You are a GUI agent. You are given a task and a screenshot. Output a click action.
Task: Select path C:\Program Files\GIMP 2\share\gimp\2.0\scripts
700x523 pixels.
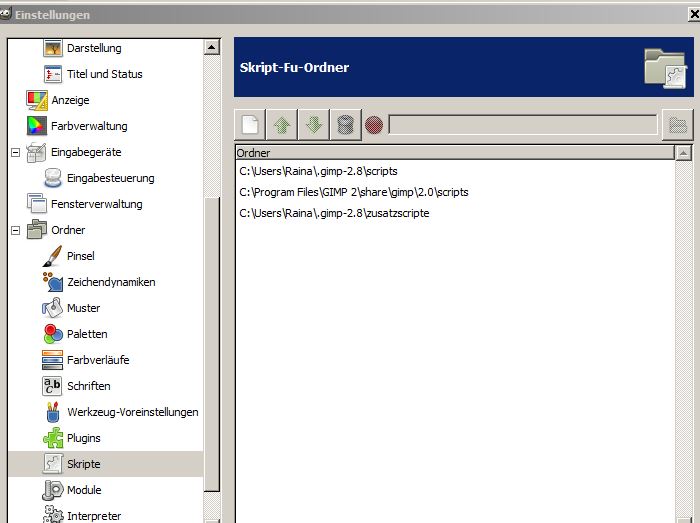coord(354,192)
